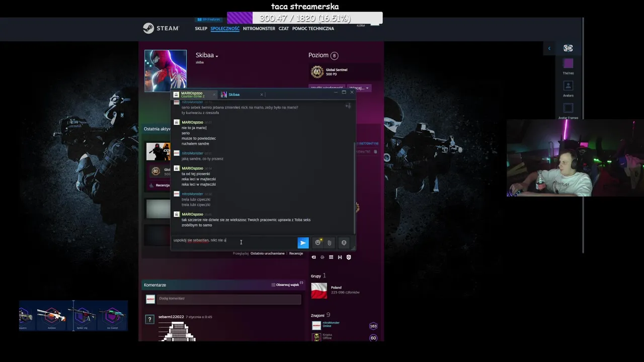Click the Global Sentinel badge icon
The height and width of the screenshot is (362, 644).
tap(317, 72)
